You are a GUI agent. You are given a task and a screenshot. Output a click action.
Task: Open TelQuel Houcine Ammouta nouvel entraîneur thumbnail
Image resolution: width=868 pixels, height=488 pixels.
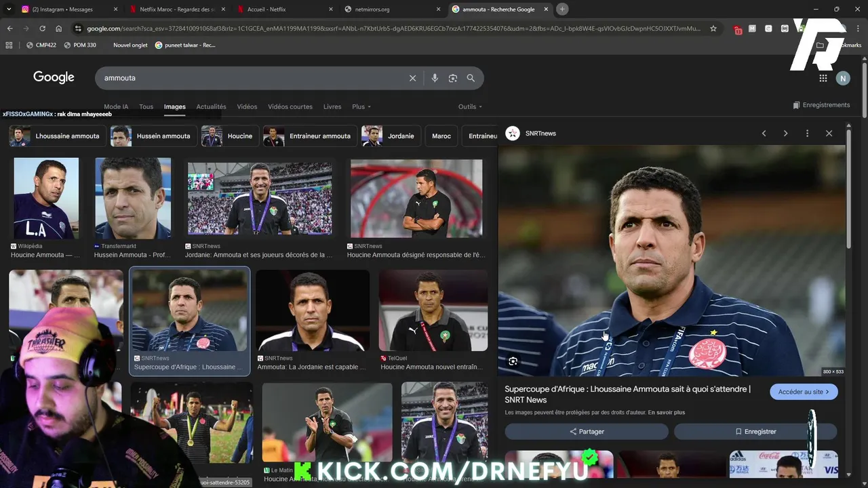pos(433,310)
